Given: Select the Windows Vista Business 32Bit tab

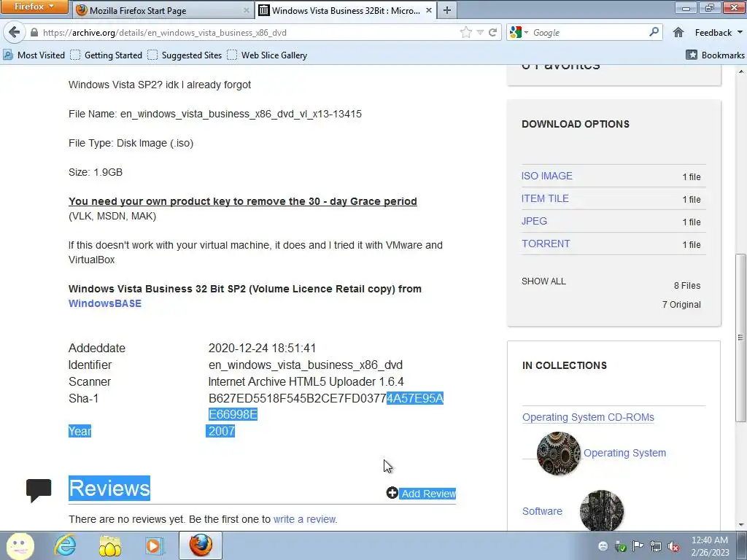Looking at the screenshot, I should click(345, 10).
